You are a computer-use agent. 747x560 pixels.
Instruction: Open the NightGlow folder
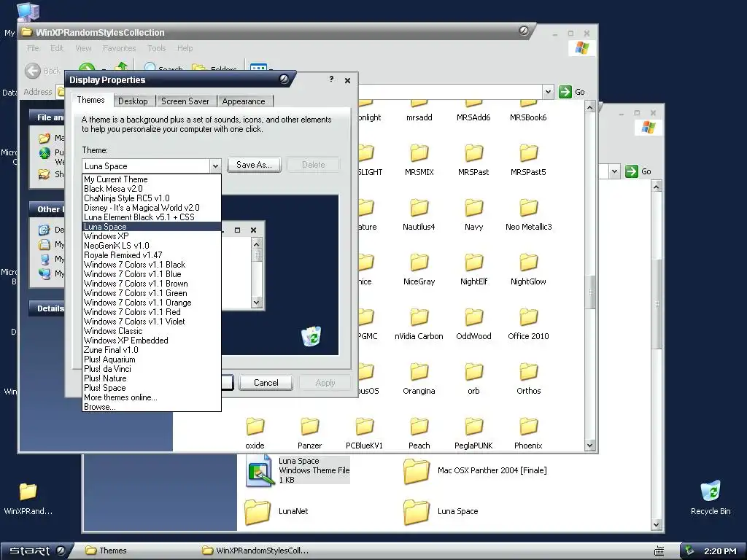(x=528, y=262)
